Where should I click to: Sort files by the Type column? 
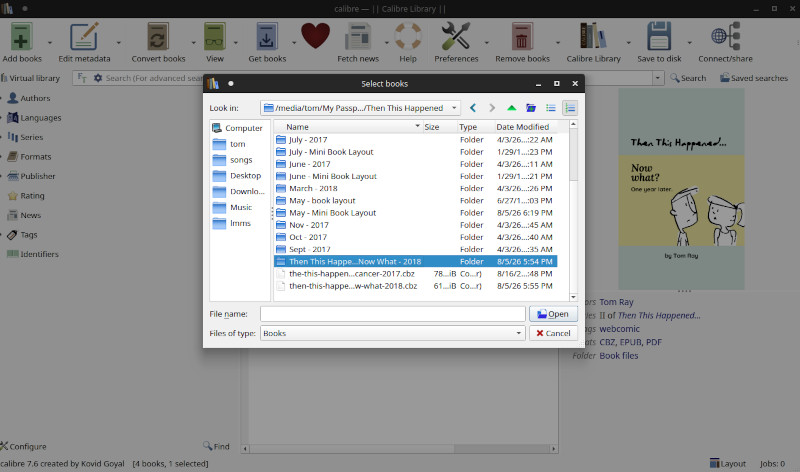475,127
